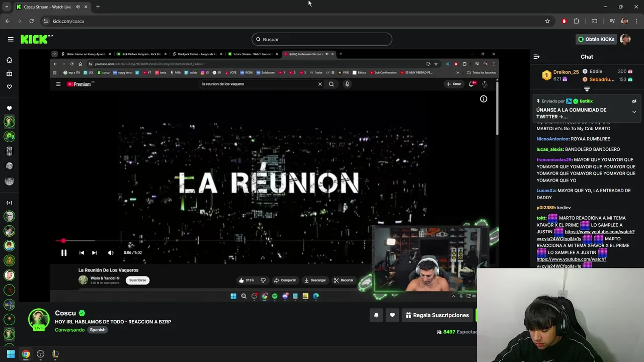
Task: Open NicooAntonioo's chat username
Action: [552, 139]
